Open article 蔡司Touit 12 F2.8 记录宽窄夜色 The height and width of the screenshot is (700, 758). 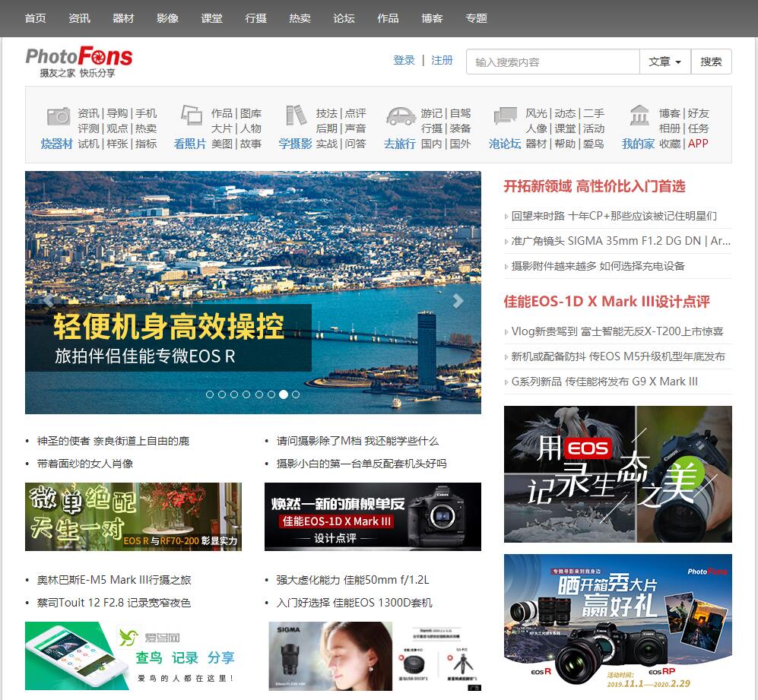pyautogui.click(x=114, y=603)
